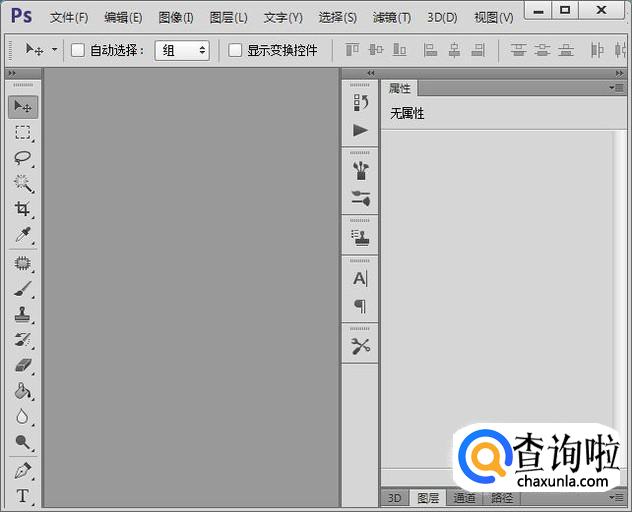Select the Blur droplet tool
The width and height of the screenshot is (632, 512).
[x=23, y=416]
